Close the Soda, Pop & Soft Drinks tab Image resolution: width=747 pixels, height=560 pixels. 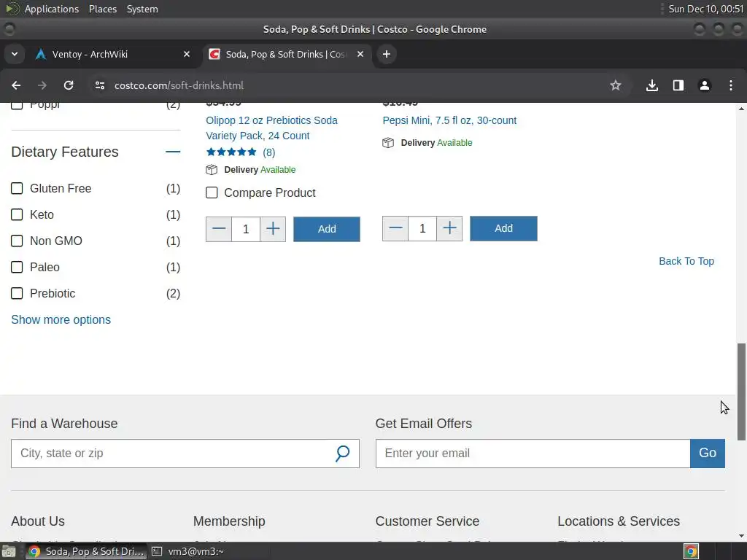[x=360, y=54]
